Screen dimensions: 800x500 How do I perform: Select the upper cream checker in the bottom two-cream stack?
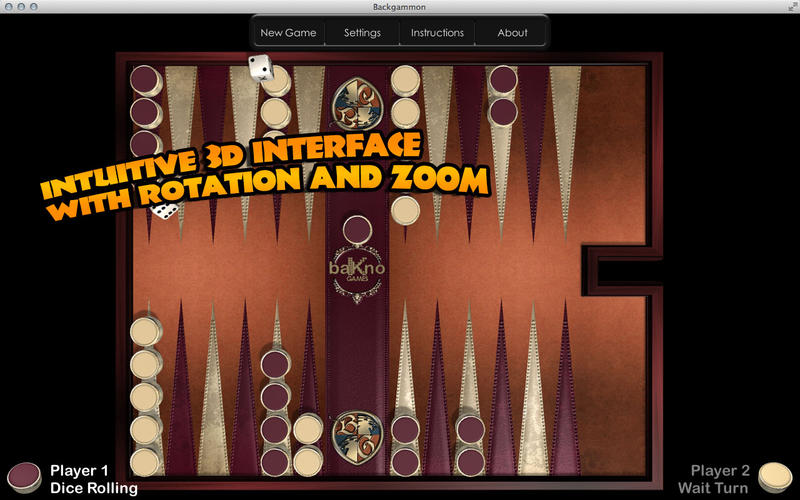[308, 429]
